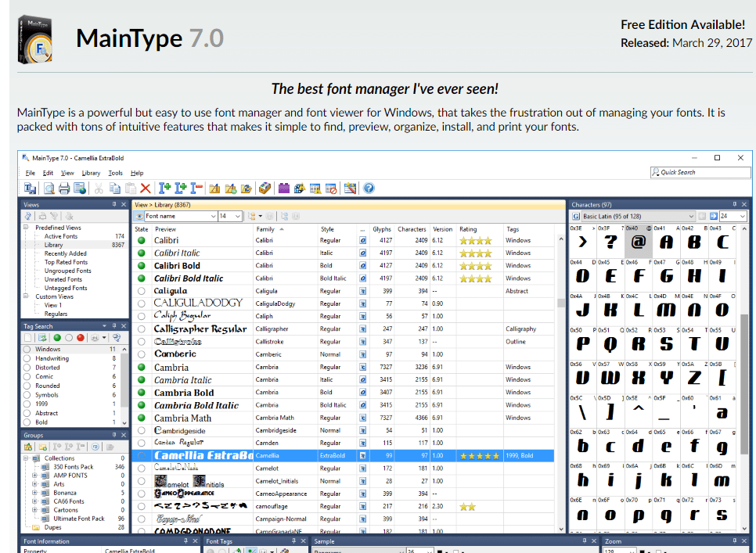Click the green active filter ball in Tag Search
The width and height of the screenshot is (756, 553).
coord(57,338)
